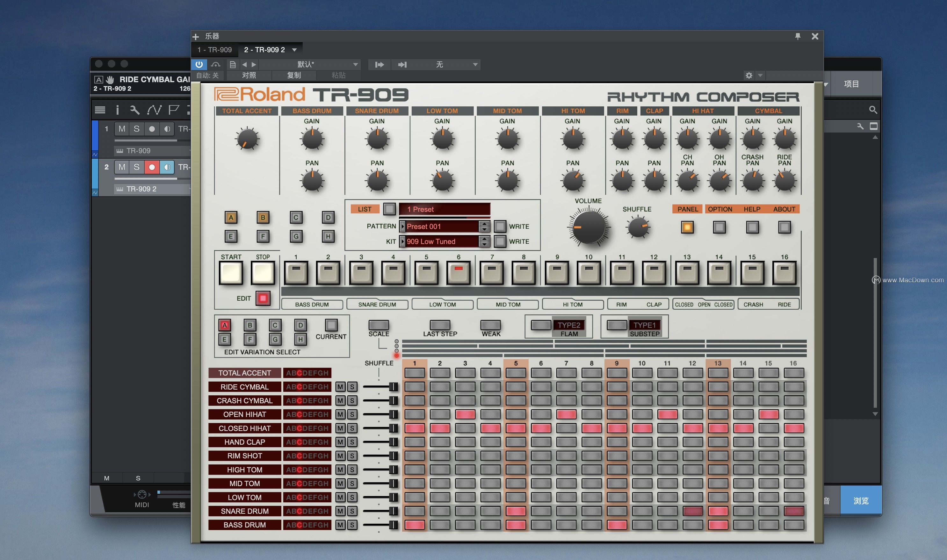Solo the BASS DRUM row
Viewport: 947px width, 560px height.
tap(352, 525)
